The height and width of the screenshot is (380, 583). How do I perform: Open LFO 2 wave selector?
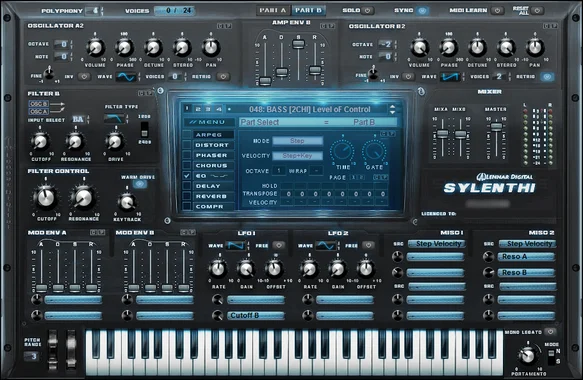(x=326, y=245)
